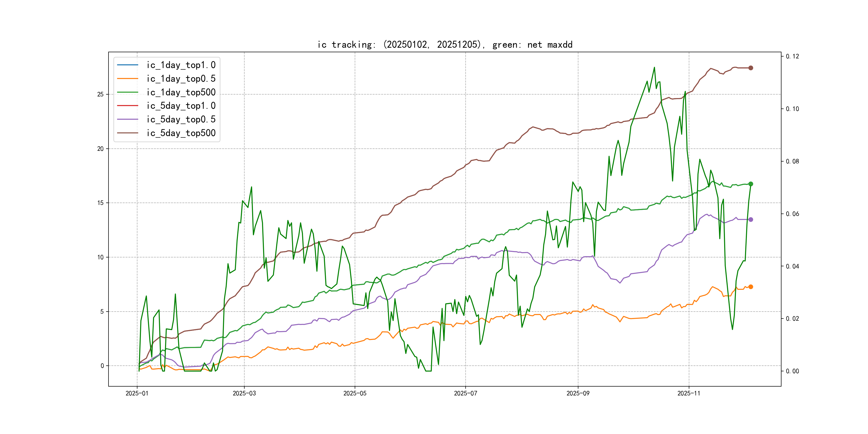Image resolution: width=868 pixels, height=434 pixels.
Task: Click the purple legend line swatch
Action: click(127, 119)
